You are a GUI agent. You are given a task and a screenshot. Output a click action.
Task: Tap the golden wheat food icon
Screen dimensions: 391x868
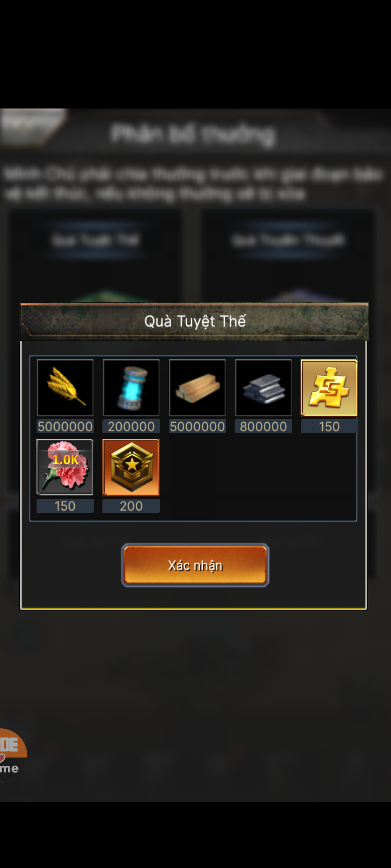65,388
